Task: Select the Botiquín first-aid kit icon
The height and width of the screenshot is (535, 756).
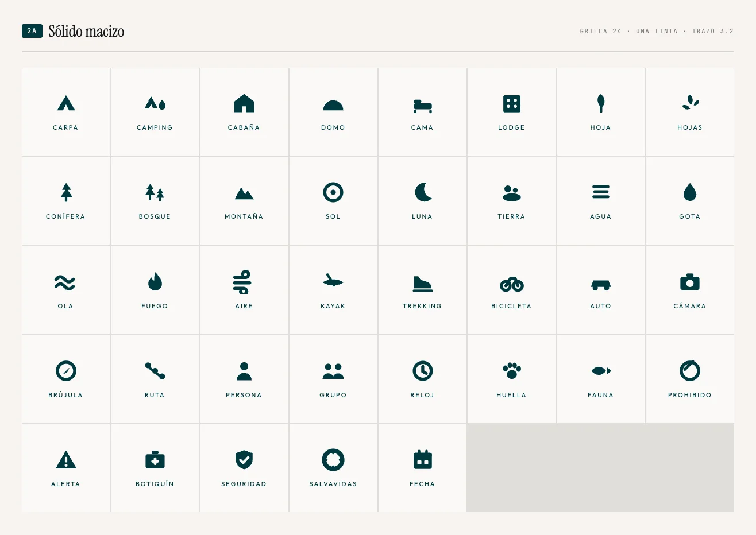Action: (155, 460)
